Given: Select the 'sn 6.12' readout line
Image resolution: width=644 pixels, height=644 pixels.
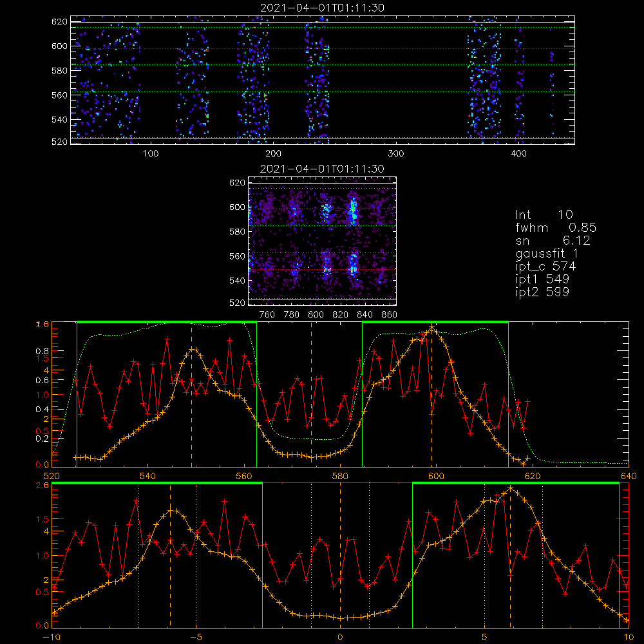Looking at the screenshot, I should tap(553, 240).
